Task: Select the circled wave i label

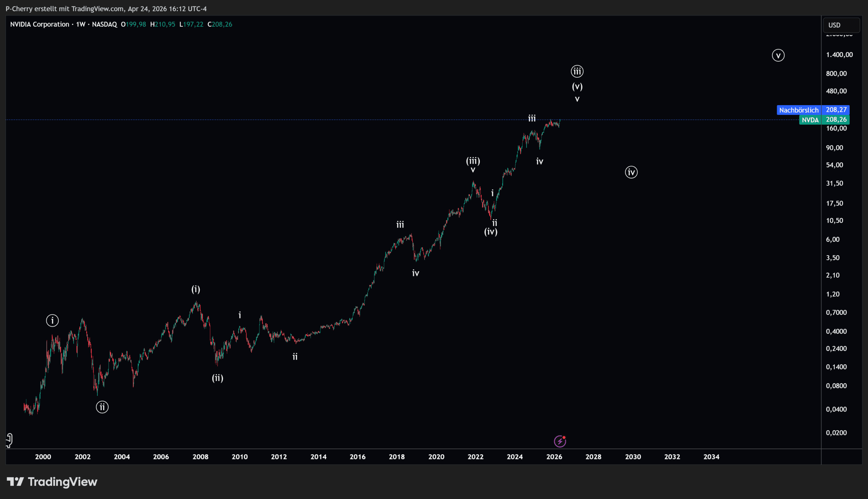Action: coord(53,320)
